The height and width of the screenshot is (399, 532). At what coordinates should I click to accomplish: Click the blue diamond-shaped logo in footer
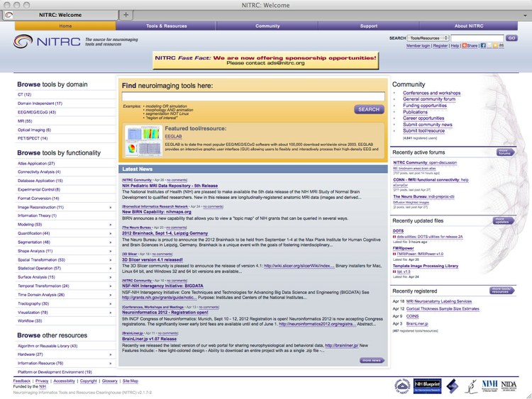tap(452, 386)
